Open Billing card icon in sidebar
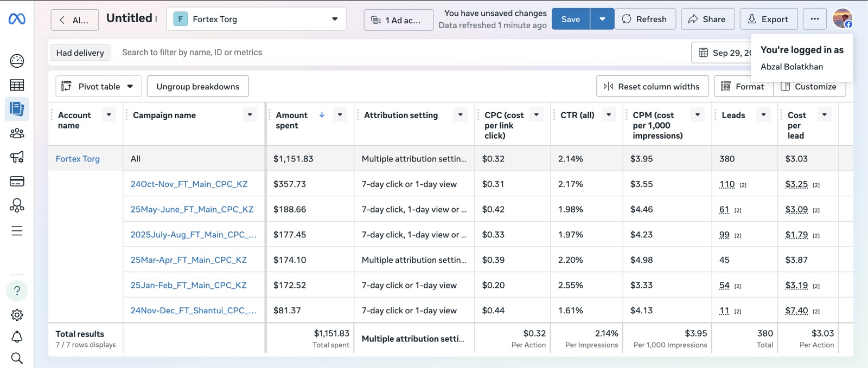 [17, 181]
